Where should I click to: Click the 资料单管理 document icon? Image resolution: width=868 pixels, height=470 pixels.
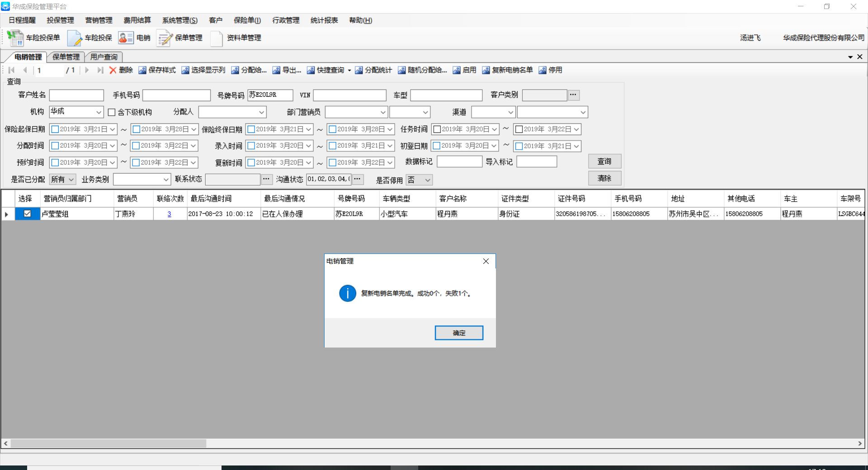217,38
